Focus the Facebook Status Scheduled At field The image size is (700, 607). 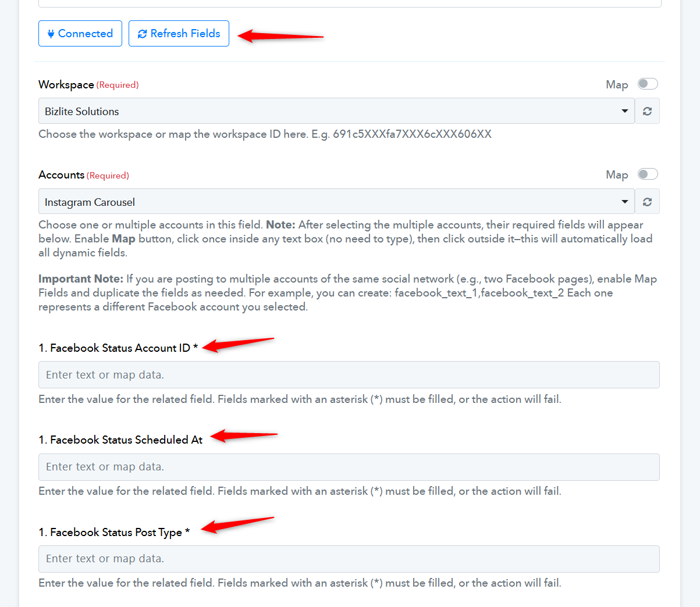pyautogui.click(x=349, y=467)
